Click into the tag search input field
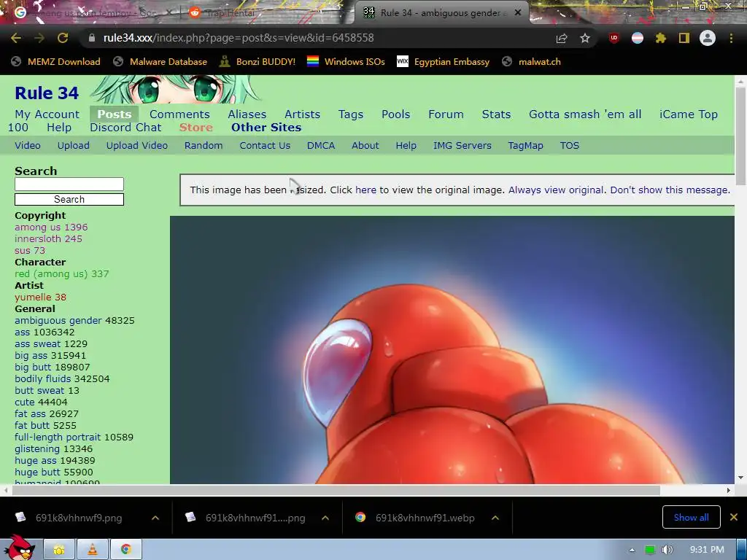The width and height of the screenshot is (747, 560). pos(69,184)
